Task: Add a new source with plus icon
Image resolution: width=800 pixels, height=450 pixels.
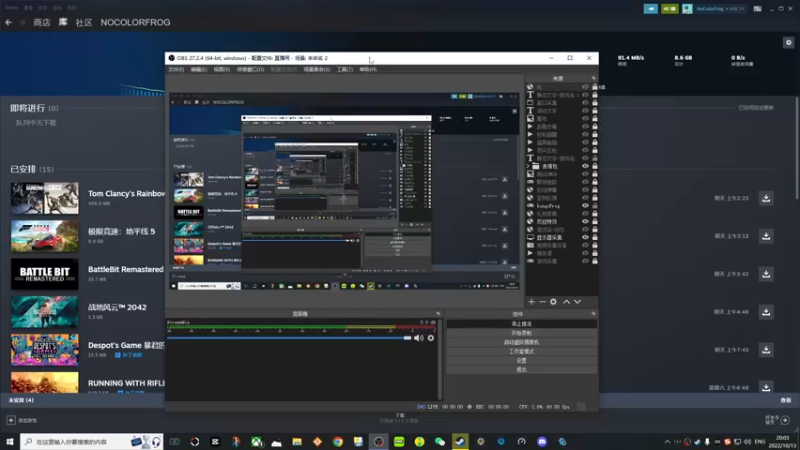Action: point(531,302)
